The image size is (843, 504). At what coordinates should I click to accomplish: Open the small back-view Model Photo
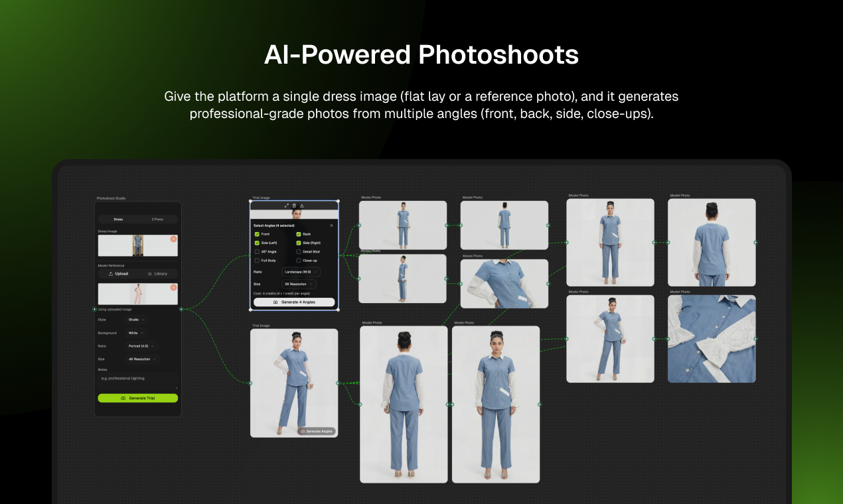coord(504,225)
